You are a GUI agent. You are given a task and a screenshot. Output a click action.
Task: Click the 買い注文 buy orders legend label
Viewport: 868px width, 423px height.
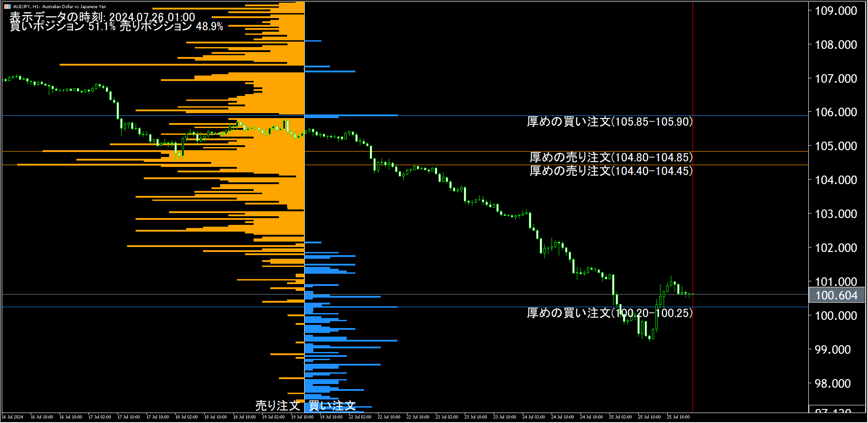pyautogui.click(x=332, y=405)
